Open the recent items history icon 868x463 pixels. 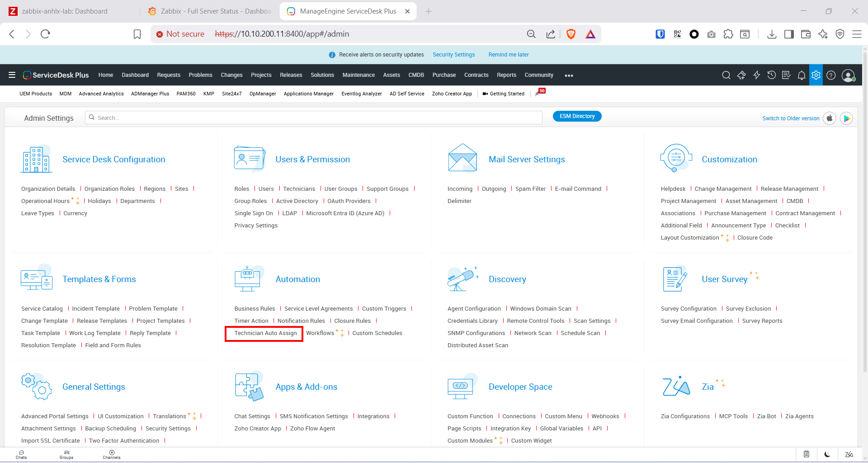pos(771,76)
